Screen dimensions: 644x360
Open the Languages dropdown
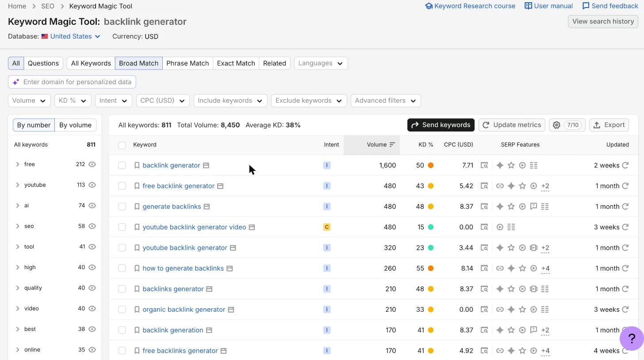tap(321, 63)
